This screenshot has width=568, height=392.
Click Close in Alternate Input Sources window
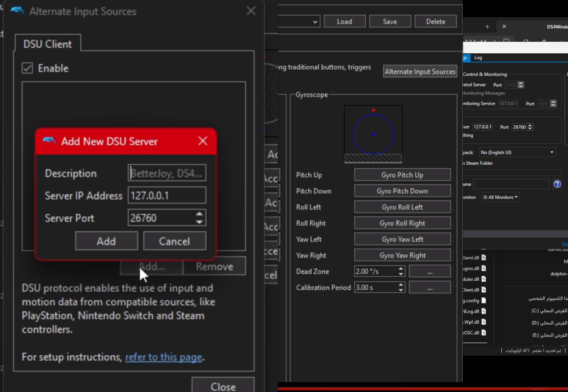[x=223, y=386]
